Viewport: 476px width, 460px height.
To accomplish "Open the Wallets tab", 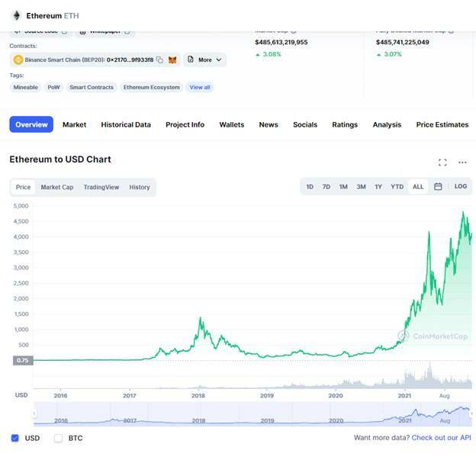I will (232, 124).
